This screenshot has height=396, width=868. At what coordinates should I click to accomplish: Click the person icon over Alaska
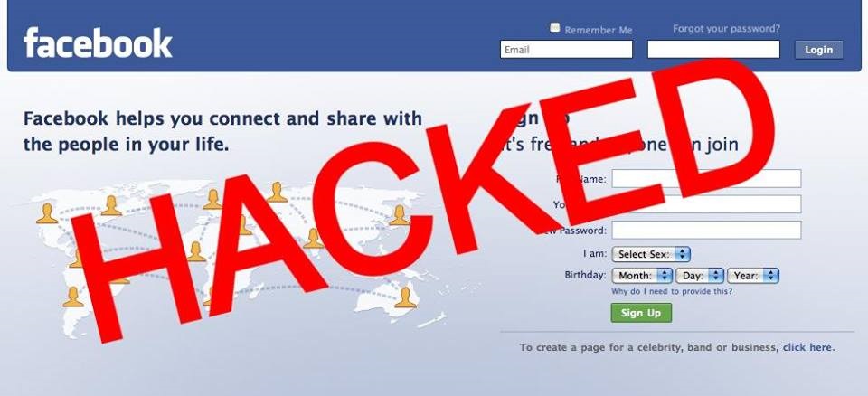(46, 213)
